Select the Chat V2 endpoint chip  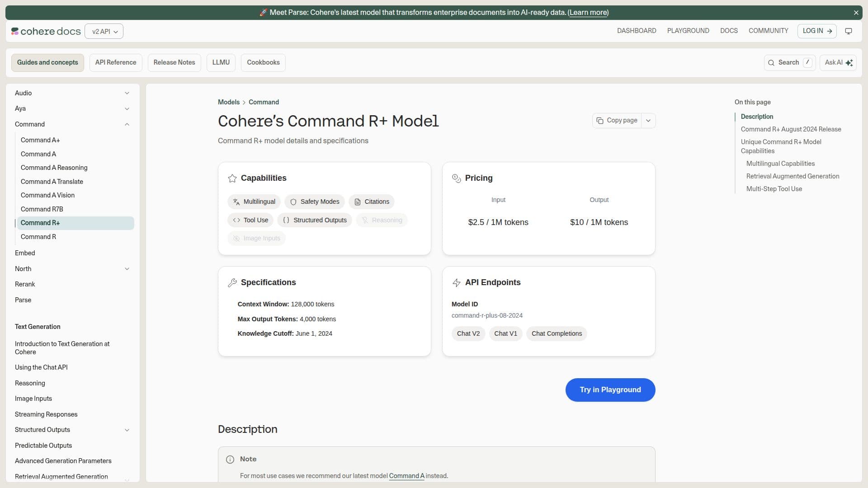tap(468, 334)
